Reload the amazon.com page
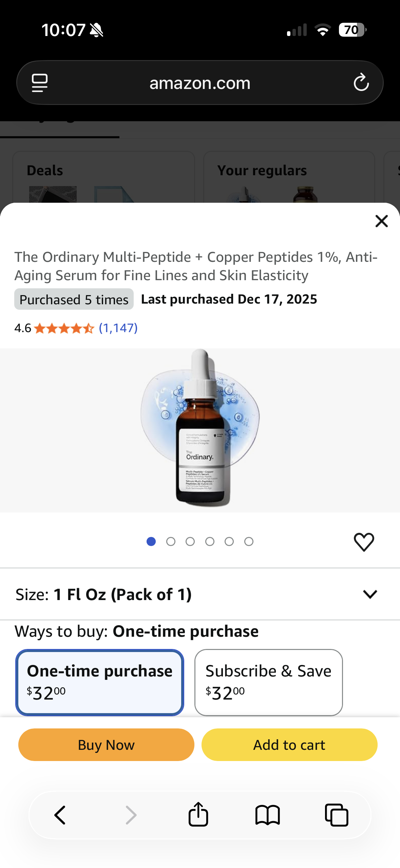 pos(361,83)
